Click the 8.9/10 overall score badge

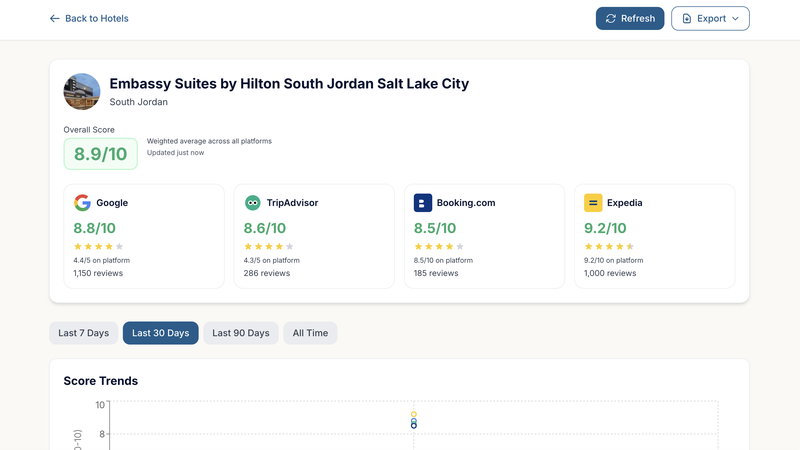coord(101,154)
